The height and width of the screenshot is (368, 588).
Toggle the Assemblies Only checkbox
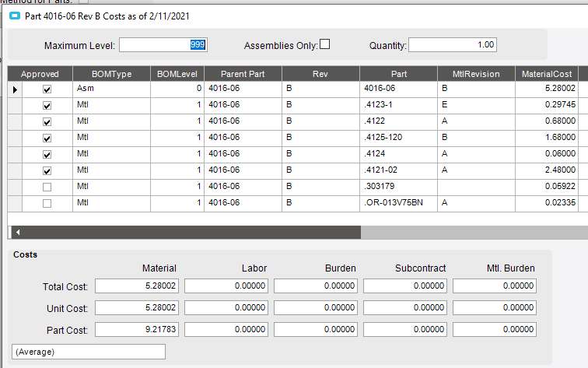[x=325, y=44]
